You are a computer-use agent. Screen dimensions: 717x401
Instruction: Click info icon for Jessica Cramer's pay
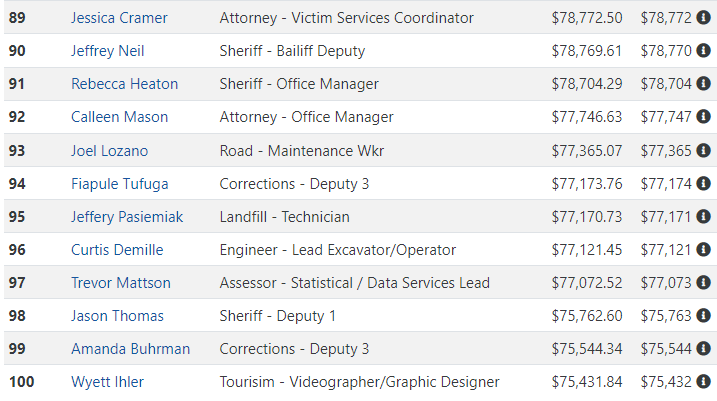[x=703, y=17]
